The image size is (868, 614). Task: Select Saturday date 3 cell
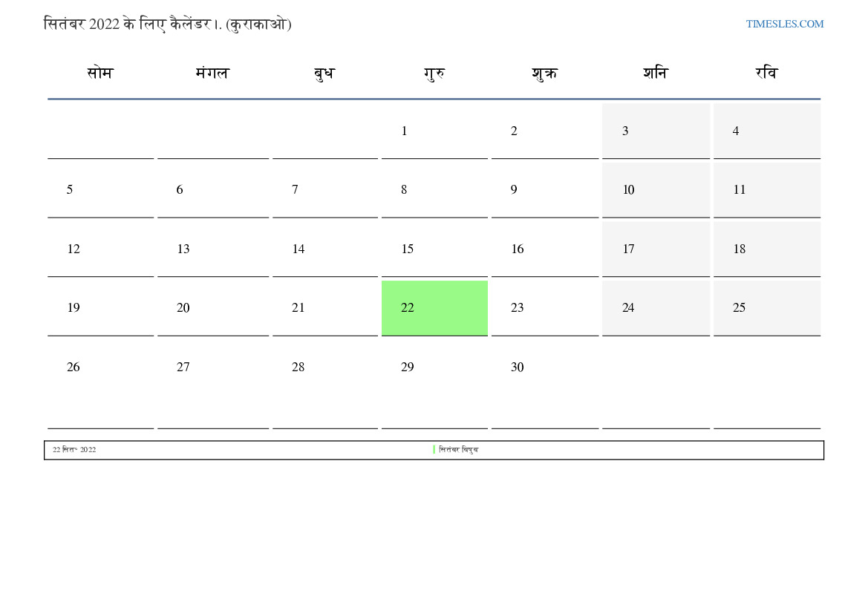tap(656, 131)
